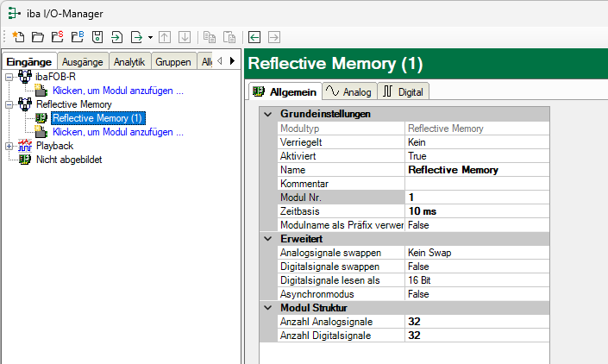Click the save configuration disk icon

coord(97,37)
